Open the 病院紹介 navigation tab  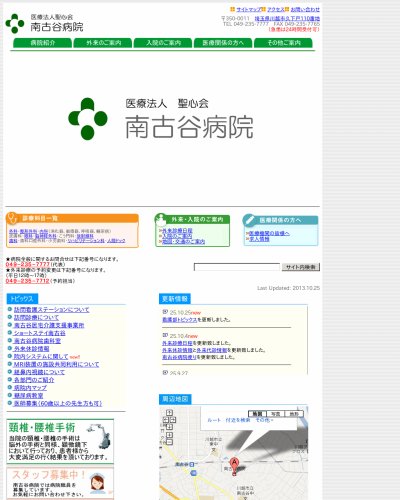pyautogui.click(x=43, y=43)
